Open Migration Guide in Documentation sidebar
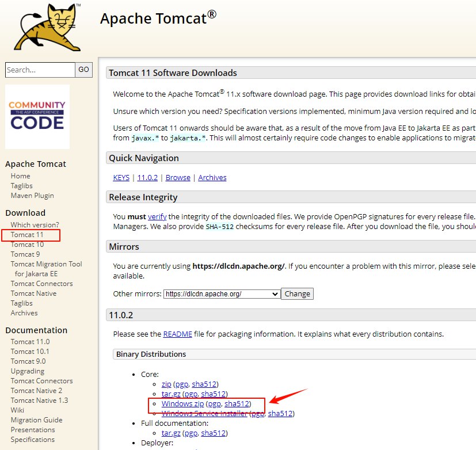The width and height of the screenshot is (476, 450). (x=36, y=420)
